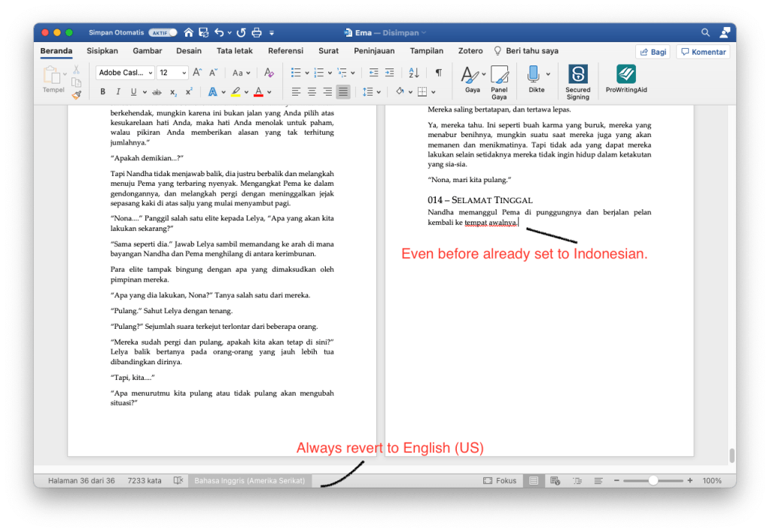Click the Bagi share button

(x=653, y=52)
